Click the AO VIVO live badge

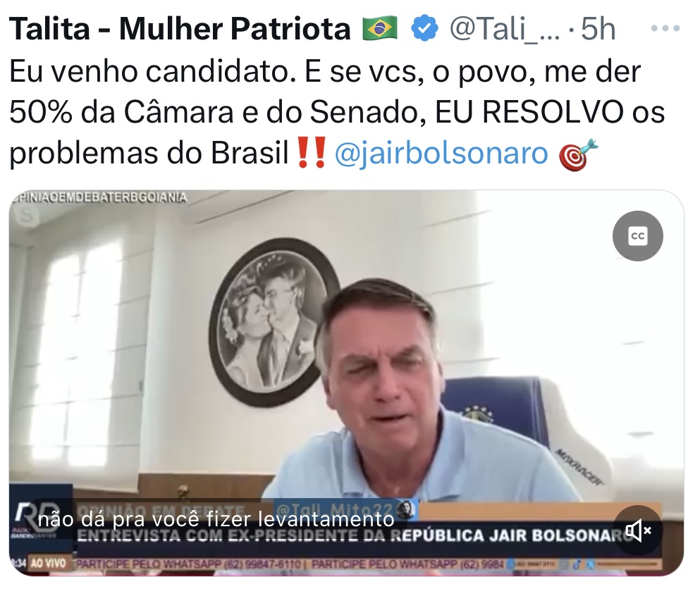[x=48, y=563]
